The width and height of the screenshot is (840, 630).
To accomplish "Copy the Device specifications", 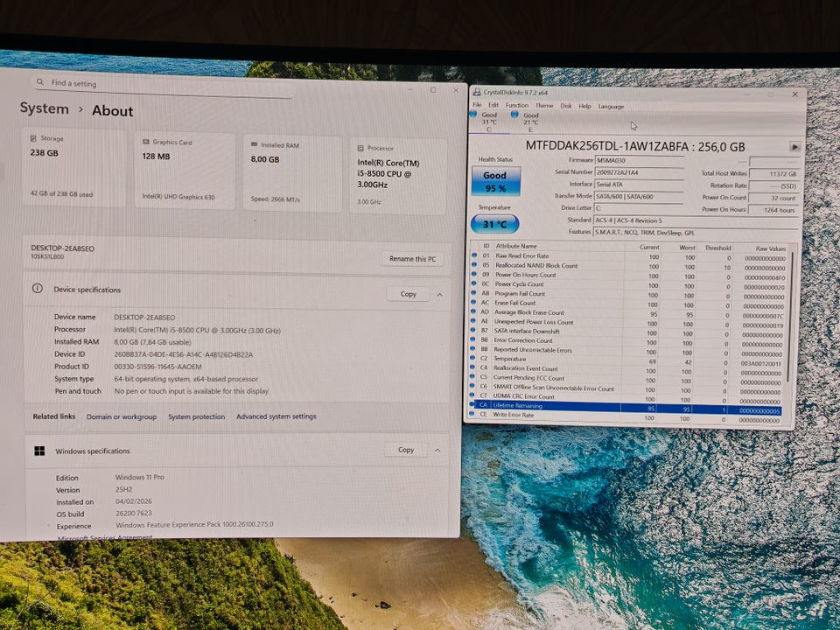I will [x=409, y=294].
